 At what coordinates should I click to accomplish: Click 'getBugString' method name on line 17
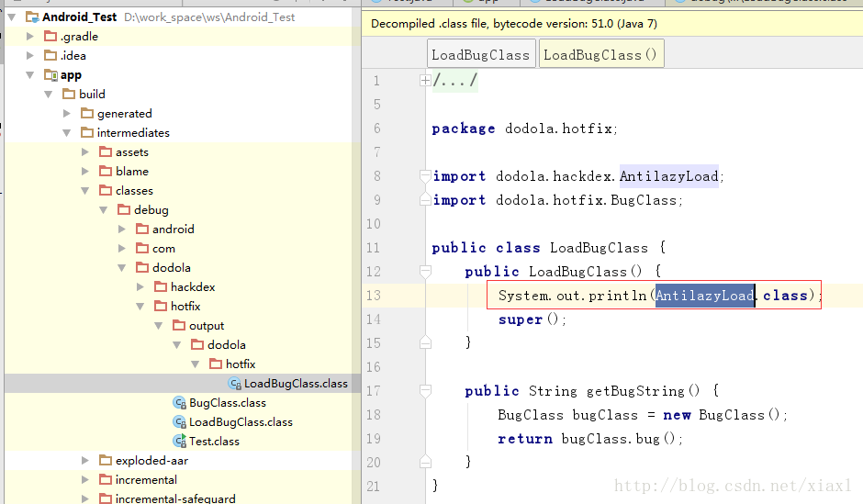pyautogui.click(x=635, y=391)
